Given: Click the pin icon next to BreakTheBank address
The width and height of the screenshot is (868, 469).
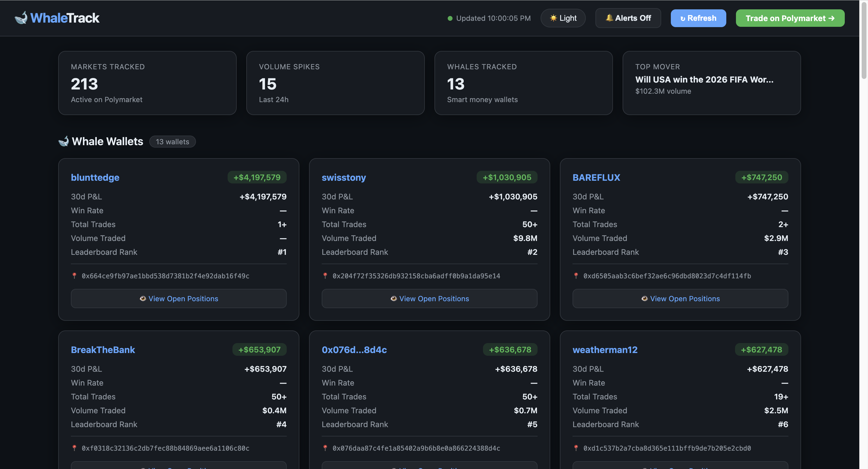Looking at the screenshot, I should pos(74,448).
